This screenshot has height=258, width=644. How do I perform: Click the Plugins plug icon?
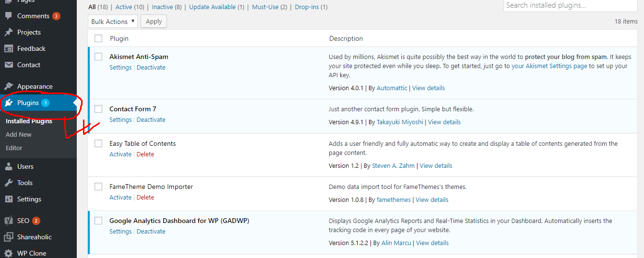[x=8, y=103]
